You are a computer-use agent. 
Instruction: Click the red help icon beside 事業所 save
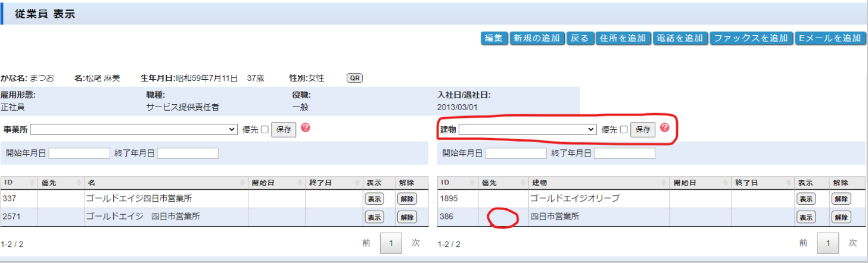(305, 128)
